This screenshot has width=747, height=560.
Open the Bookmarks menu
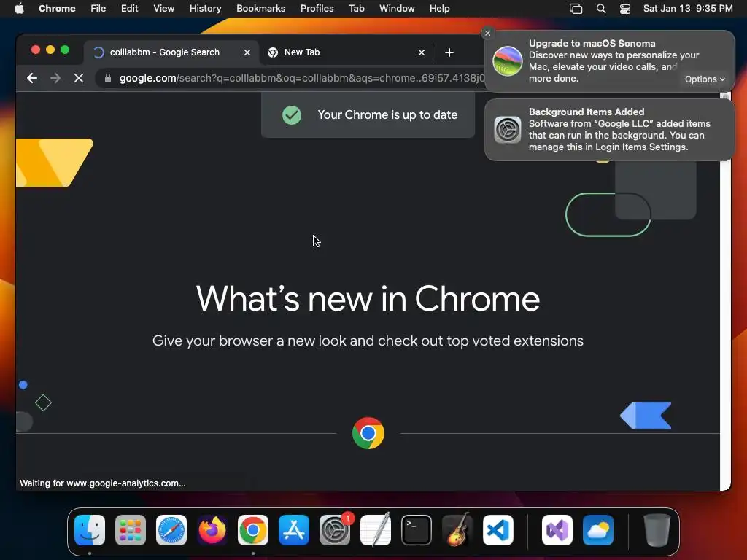click(x=260, y=9)
